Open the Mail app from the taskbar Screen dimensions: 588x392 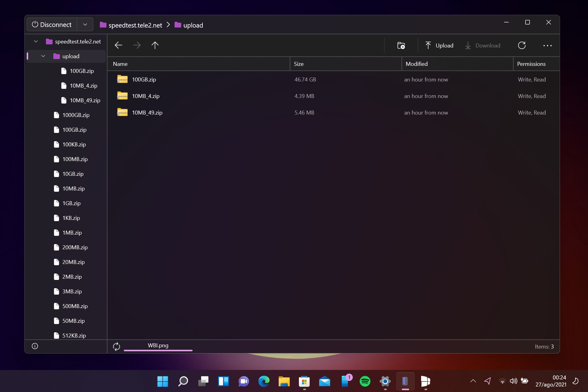(x=324, y=381)
